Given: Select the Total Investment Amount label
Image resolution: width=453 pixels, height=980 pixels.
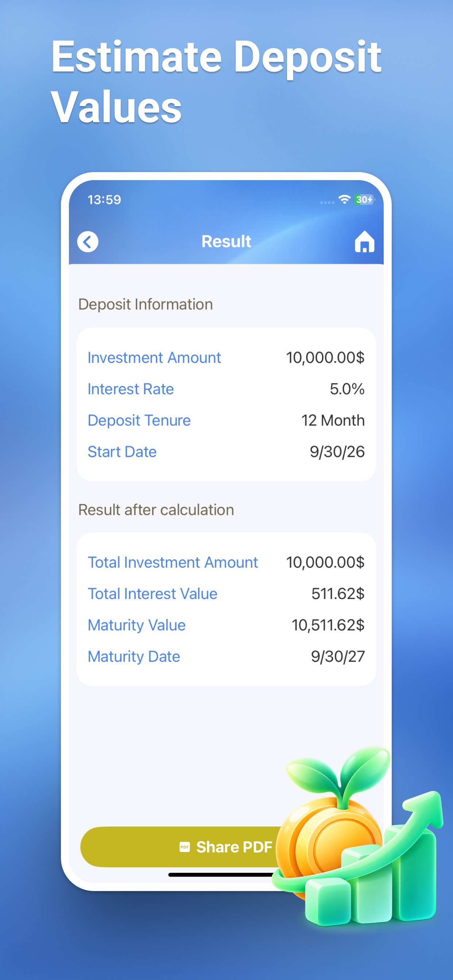Looking at the screenshot, I should [173, 562].
